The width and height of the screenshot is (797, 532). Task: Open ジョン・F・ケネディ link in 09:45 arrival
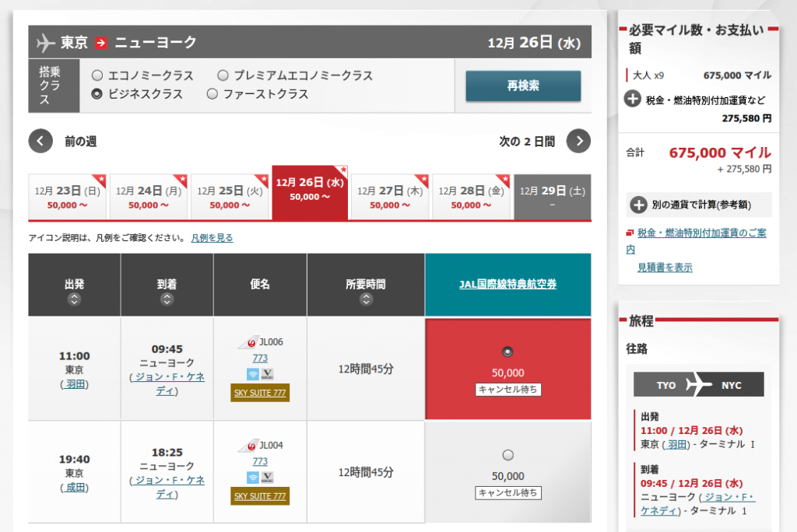167,383
